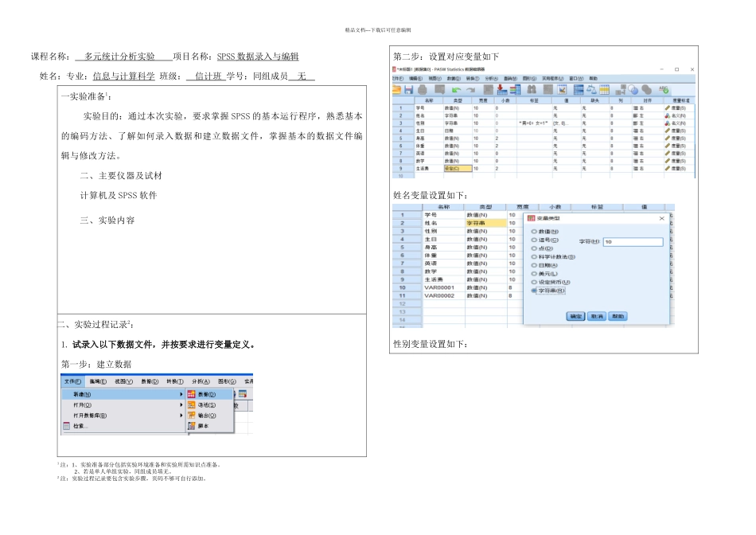The height and width of the screenshot is (535, 756).
Task: Click the Value labels icon near overlapping circles
Action: click(621, 90)
